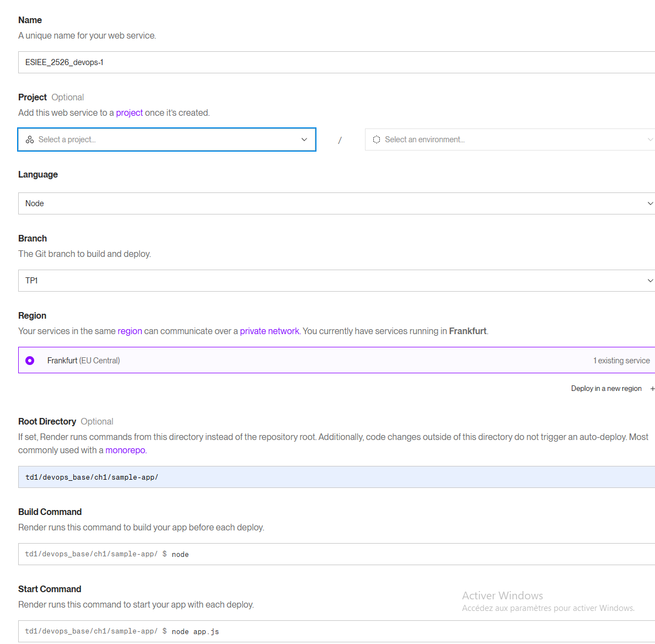The image size is (655, 644).
Task: Expand the Select an environment dropdown
Action: coord(507,139)
